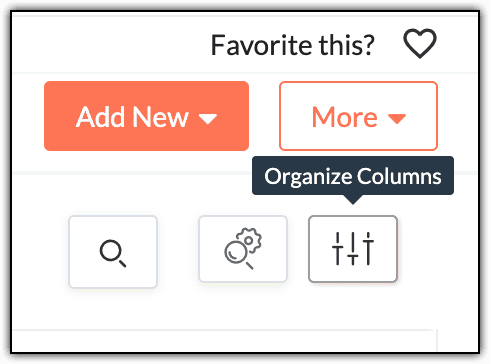Viewport: 490px width, 364px height.
Task: Click the orange triangle beside More
Action: tap(397, 118)
